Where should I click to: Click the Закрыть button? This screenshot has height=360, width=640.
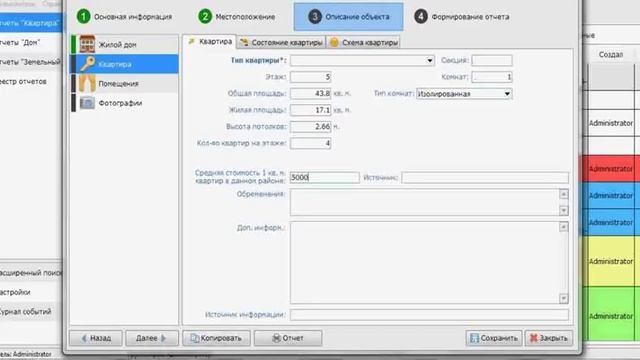549,338
